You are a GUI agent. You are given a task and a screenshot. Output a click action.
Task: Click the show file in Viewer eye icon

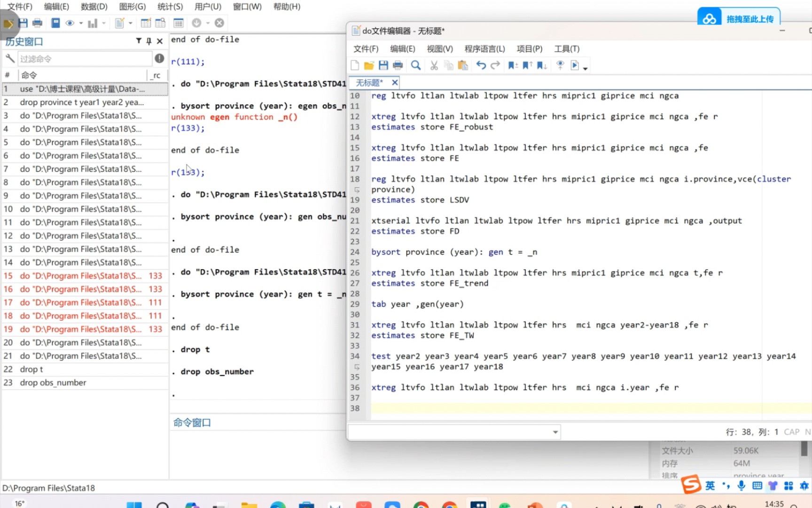tap(560, 65)
